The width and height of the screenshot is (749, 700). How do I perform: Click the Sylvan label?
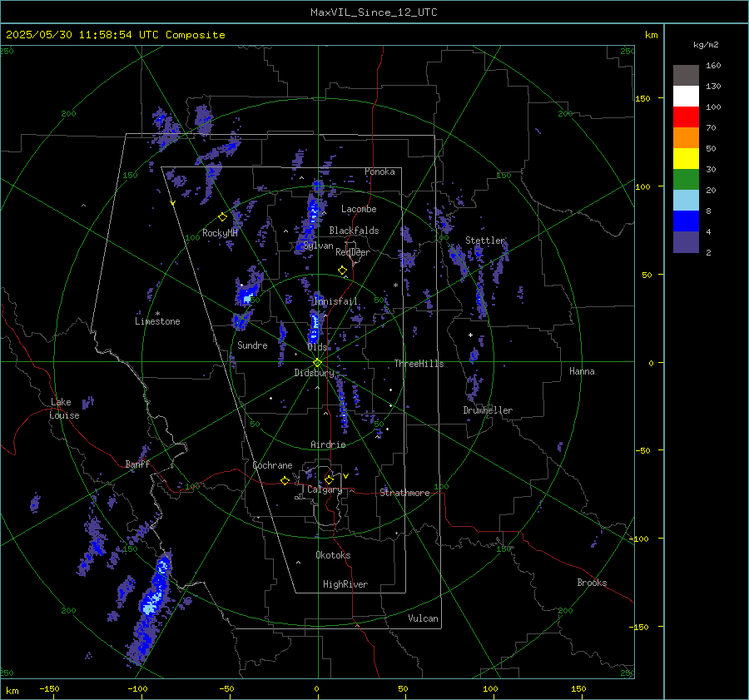click(318, 246)
